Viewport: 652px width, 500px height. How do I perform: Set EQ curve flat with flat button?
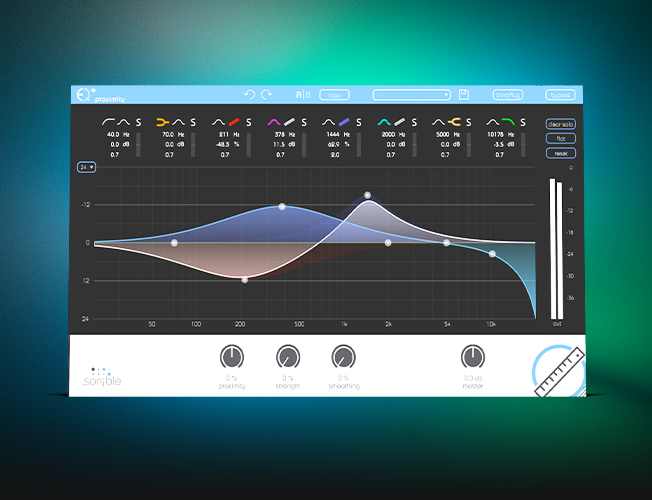561,139
